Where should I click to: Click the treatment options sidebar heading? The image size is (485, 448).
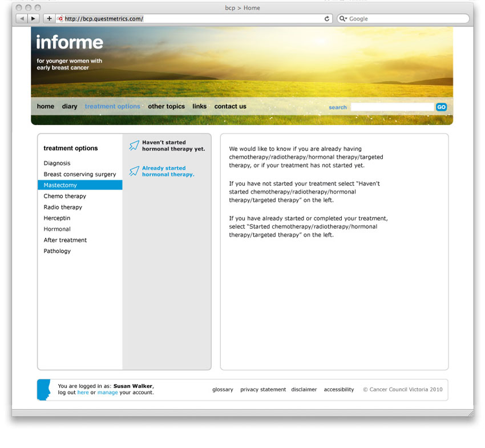[x=71, y=148]
